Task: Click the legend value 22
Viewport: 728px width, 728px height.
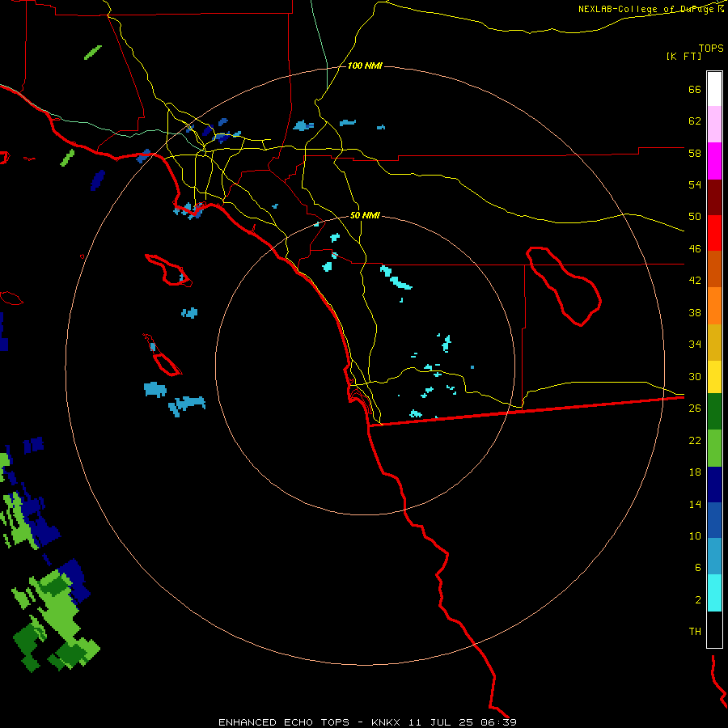Action: 695,440
